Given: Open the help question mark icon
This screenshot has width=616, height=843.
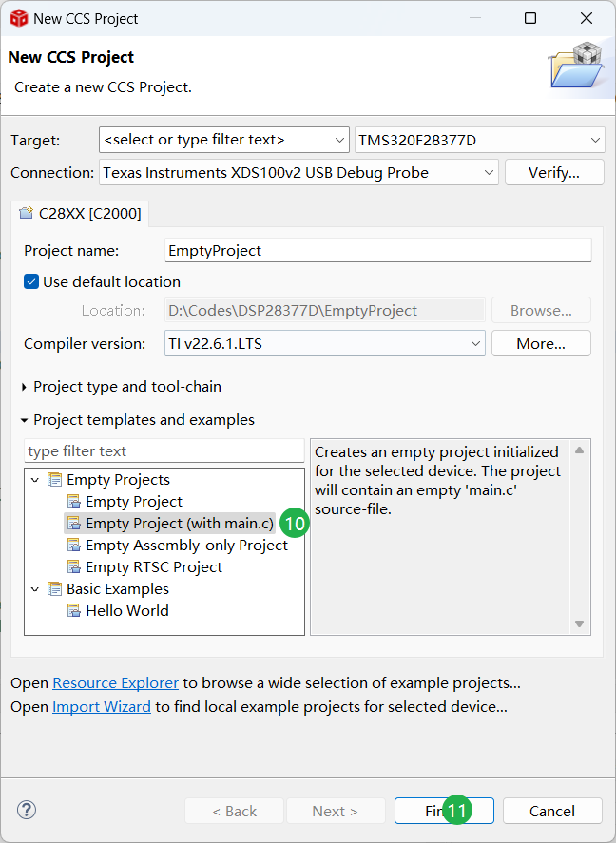Looking at the screenshot, I should (26, 810).
